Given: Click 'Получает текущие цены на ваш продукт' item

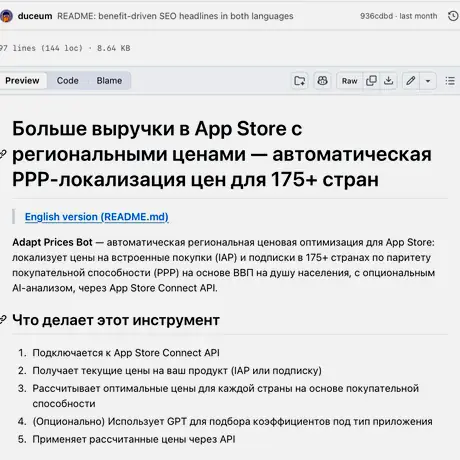Looking at the screenshot, I should (177, 371).
